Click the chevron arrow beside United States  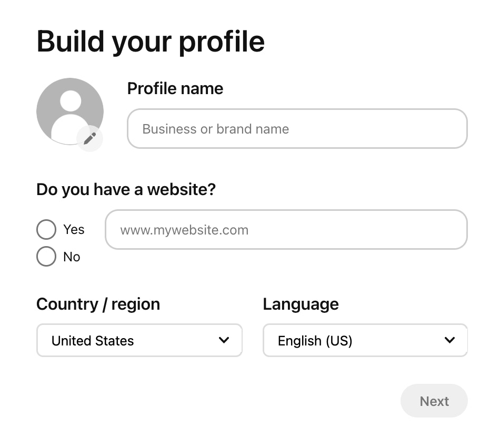[x=224, y=340]
